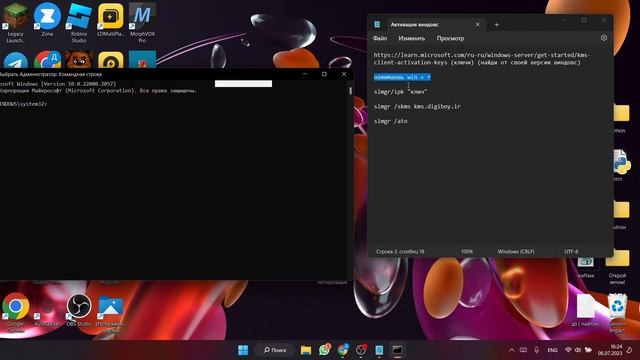Launch OBS Studio from the desktop
Image resolution: width=640 pixels, height=360 pixels.
pos(79,309)
